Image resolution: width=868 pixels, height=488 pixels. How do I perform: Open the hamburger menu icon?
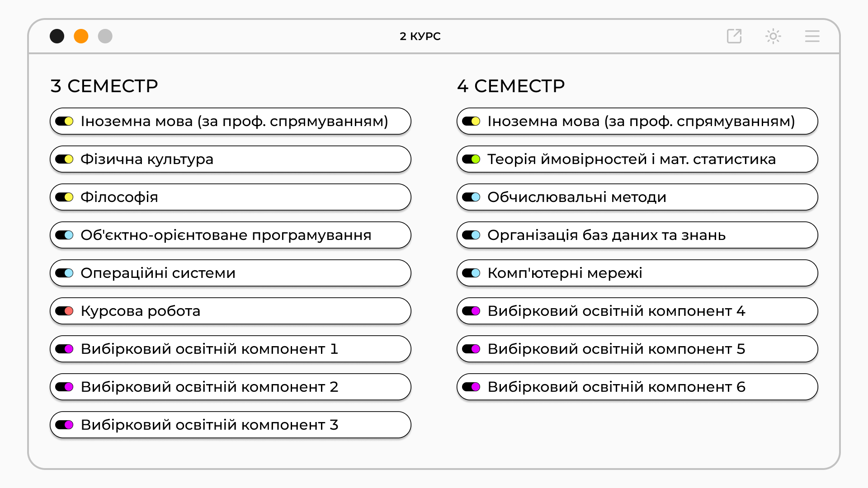[812, 36]
